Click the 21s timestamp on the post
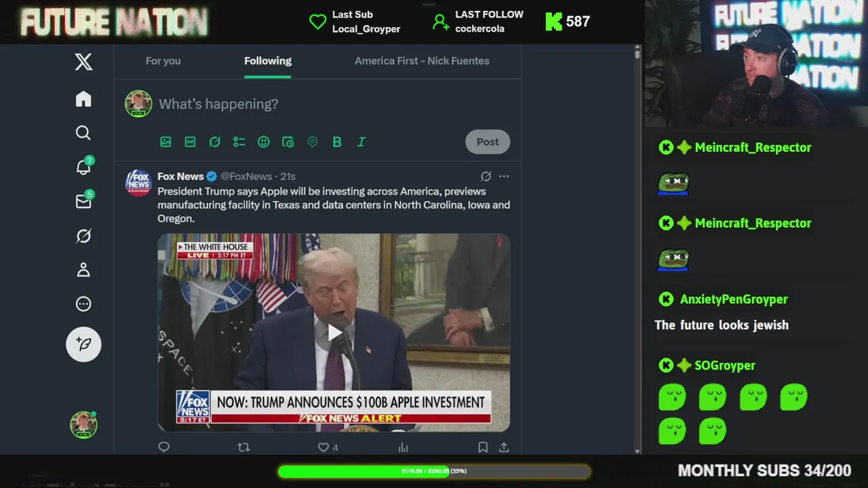Screen dimensions: 868x488 pos(288,176)
